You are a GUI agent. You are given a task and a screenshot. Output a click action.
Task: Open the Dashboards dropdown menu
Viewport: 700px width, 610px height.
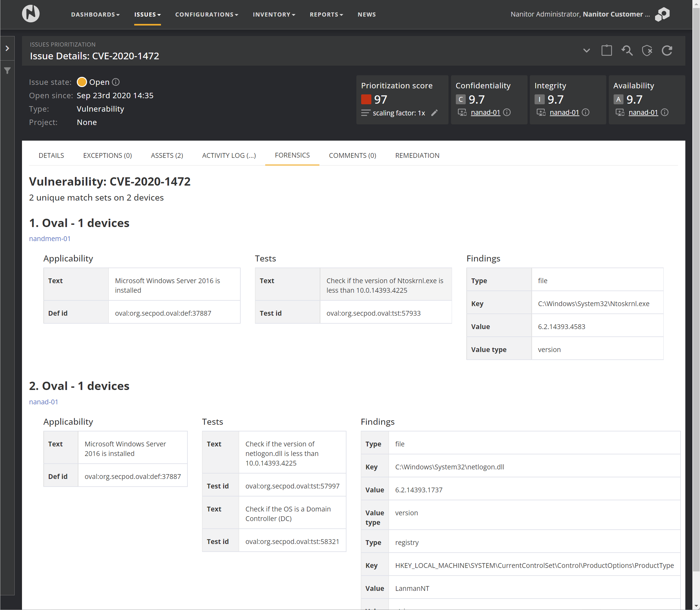point(95,15)
